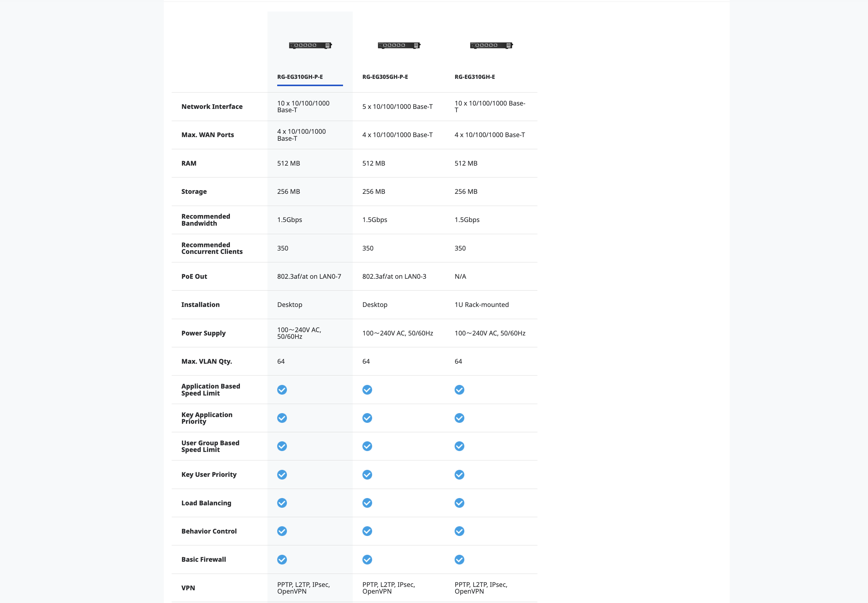Click Behavior Control checkmark for RG-EG310GH-E
Image resolution: width=868 pixels, height=603 pixels.
459,531
